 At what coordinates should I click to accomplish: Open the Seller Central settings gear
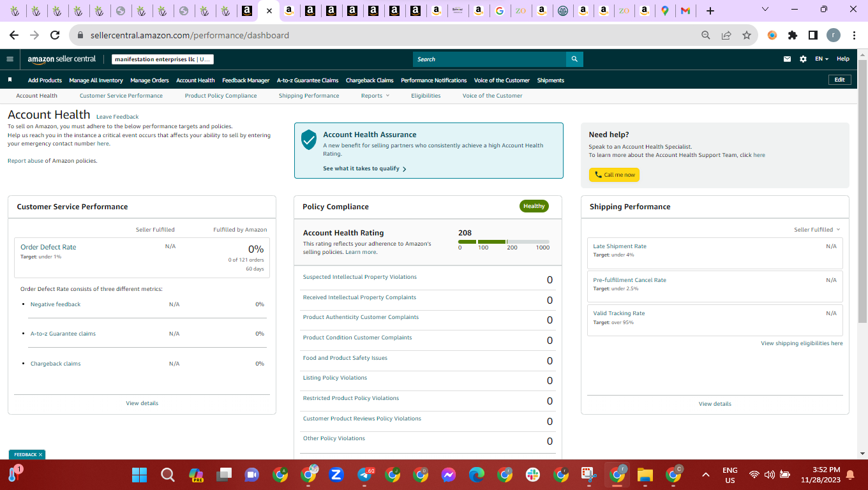(x=803, y=59)
